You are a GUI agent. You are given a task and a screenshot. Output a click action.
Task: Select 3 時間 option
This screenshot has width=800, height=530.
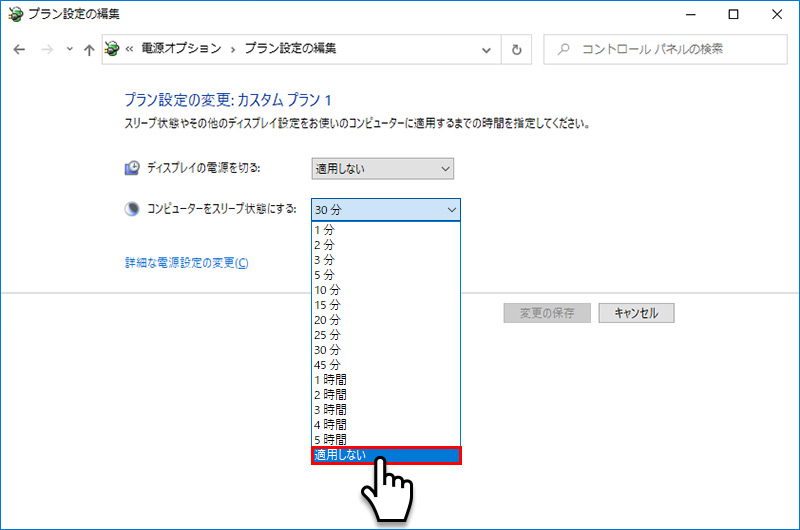click(x=386, y=410)
